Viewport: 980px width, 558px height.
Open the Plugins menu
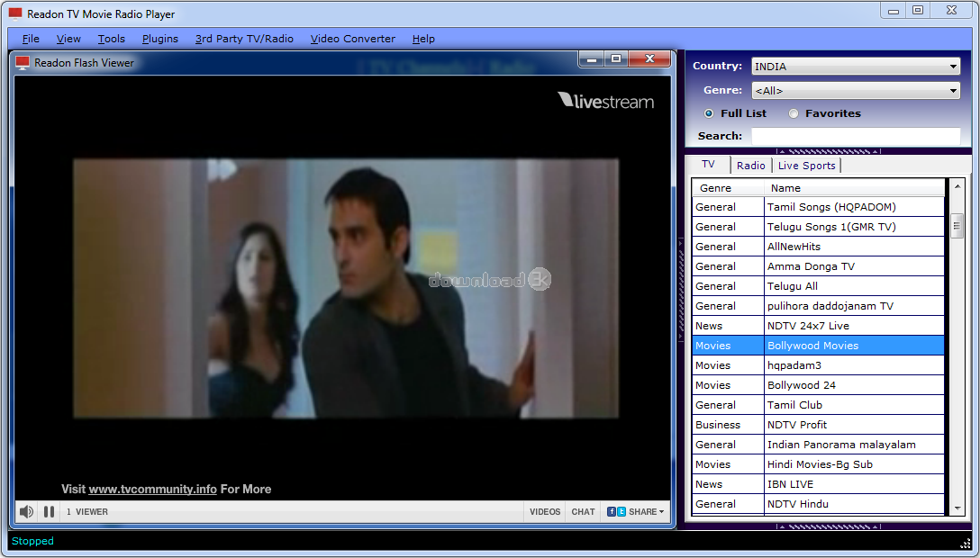[160, 39]
